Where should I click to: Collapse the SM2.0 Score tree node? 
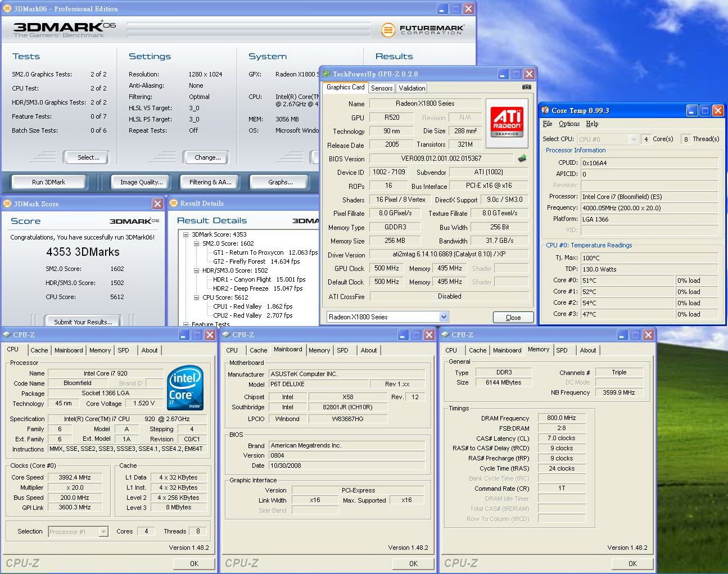click(x=197, y=243)
